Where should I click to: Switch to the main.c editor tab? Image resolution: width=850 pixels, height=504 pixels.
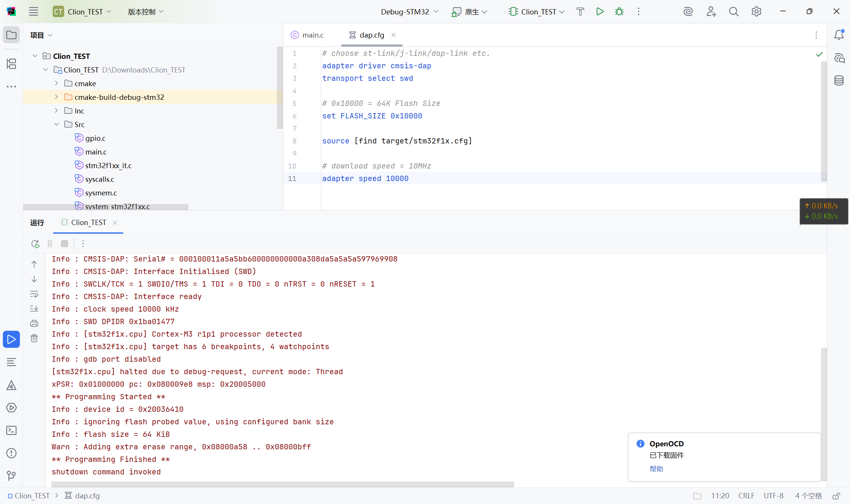point(307,35)
